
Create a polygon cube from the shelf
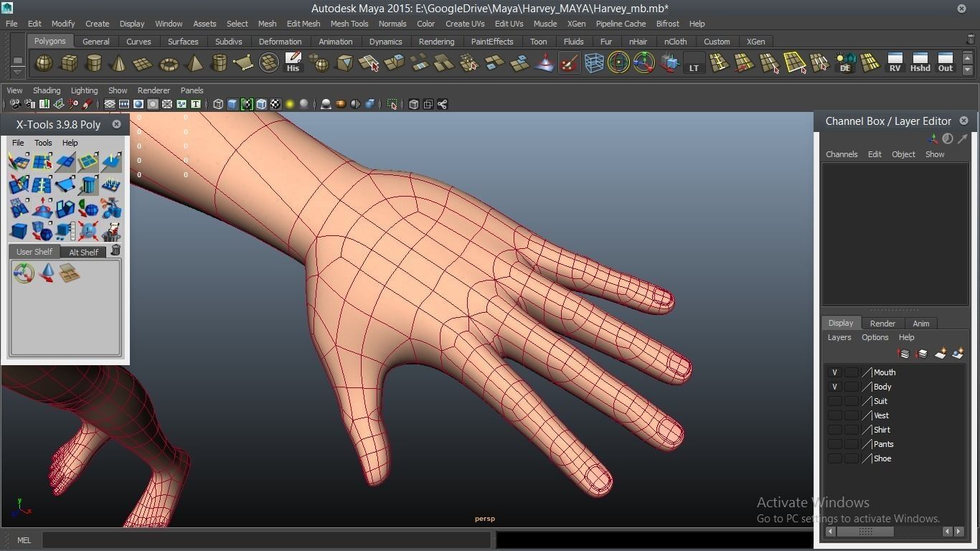click(x=69, y=63)
